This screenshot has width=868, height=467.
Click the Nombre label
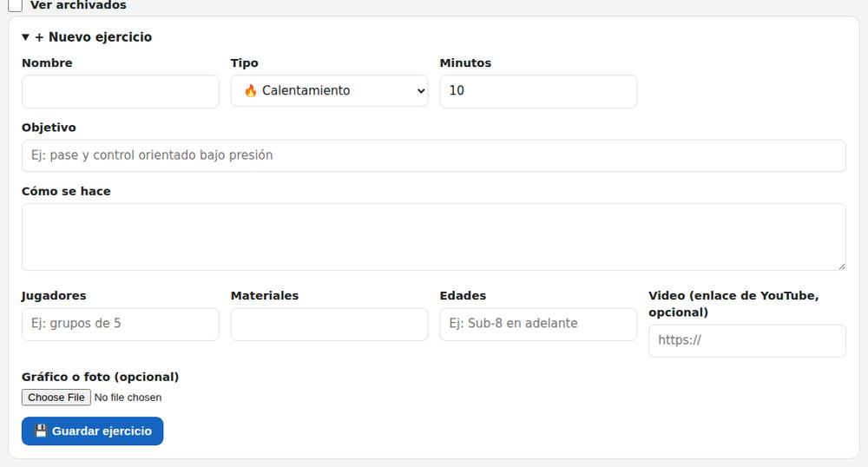click(x=47, y=63)
